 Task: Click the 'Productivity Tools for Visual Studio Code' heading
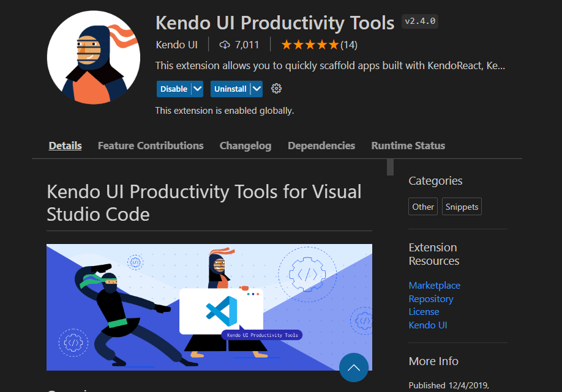click(204, 203)
